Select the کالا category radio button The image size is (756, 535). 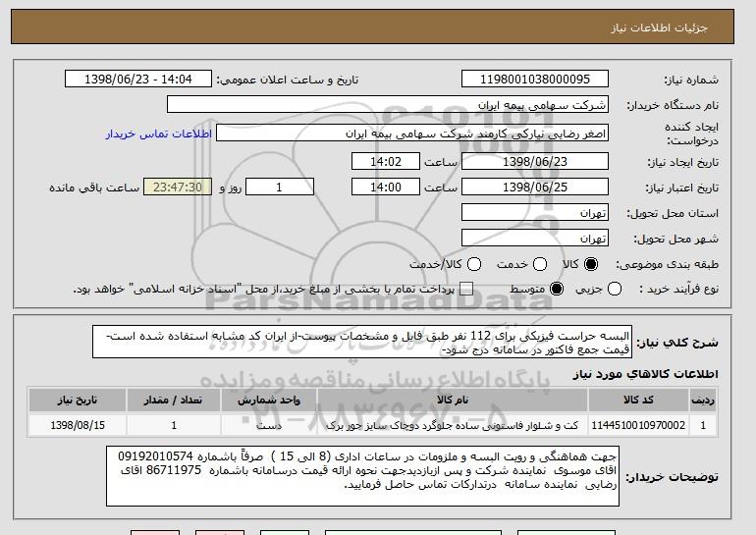click(x=591, y=264)
